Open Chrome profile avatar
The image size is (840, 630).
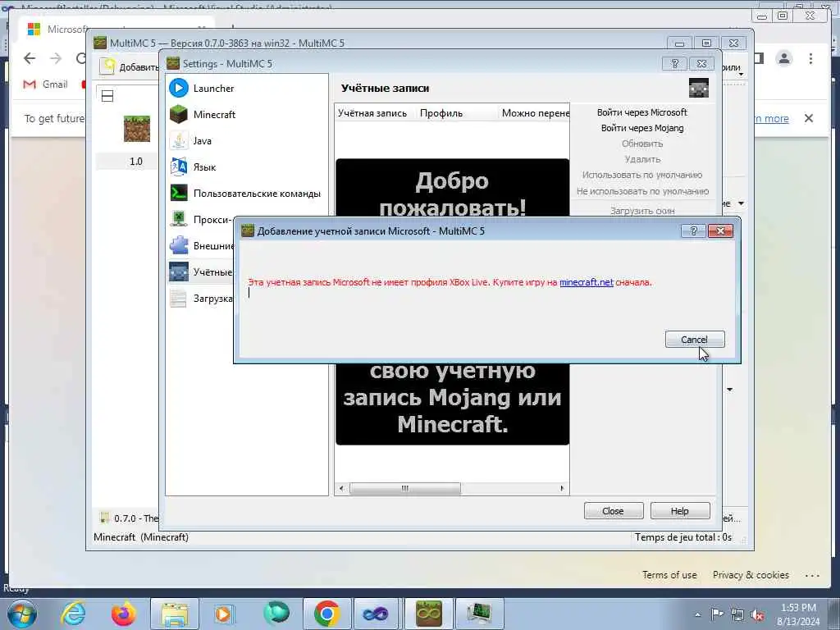point(783,58)
